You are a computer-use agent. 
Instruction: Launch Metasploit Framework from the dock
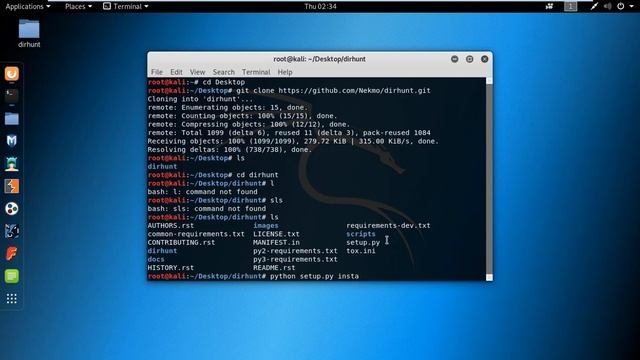[11, 141]
